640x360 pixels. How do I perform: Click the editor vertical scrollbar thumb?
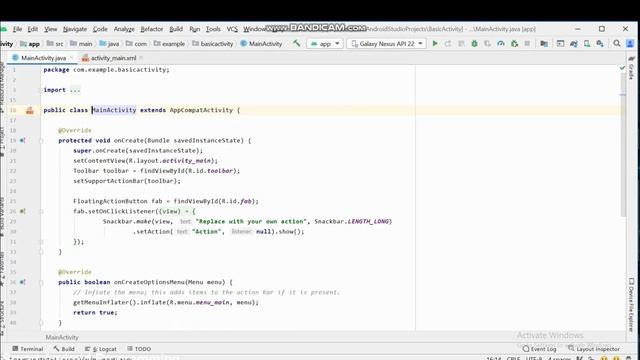[x=623, y=145]
